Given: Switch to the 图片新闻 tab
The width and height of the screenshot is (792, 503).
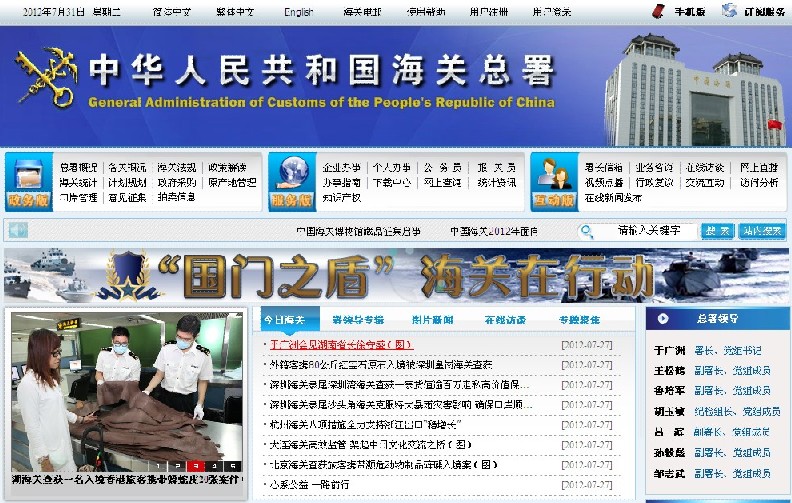Looking at the screenshot, I should [432, 320].
